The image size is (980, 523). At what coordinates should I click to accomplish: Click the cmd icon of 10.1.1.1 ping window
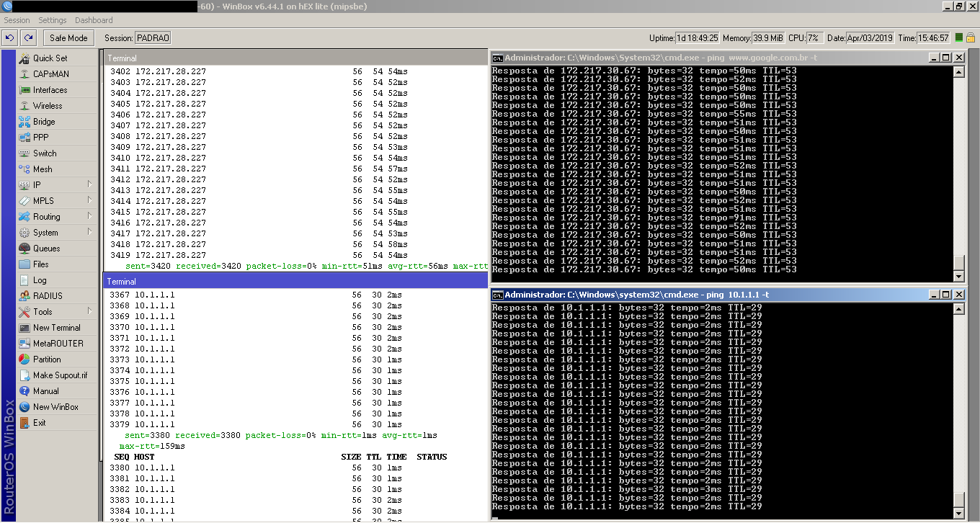[x=497, y=295]
